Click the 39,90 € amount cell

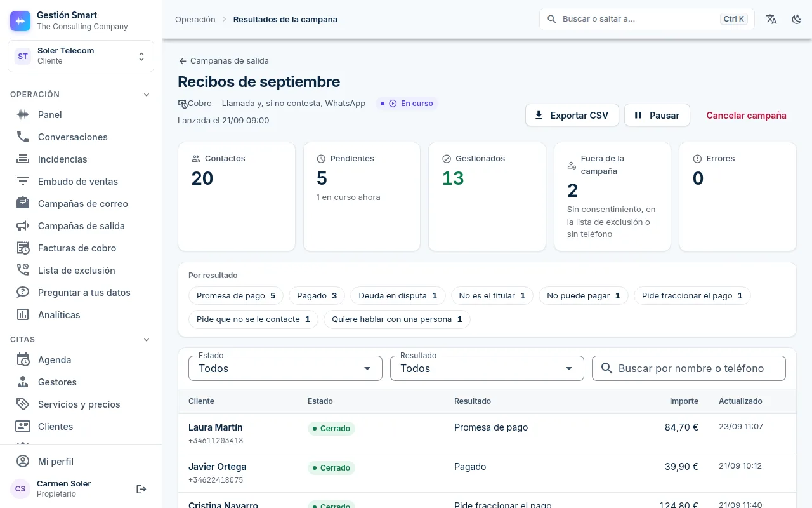click(681, 467)
